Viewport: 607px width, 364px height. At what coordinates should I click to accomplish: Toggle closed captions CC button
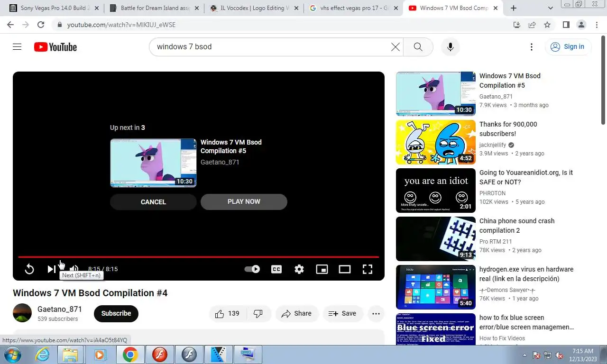(276, 269)
